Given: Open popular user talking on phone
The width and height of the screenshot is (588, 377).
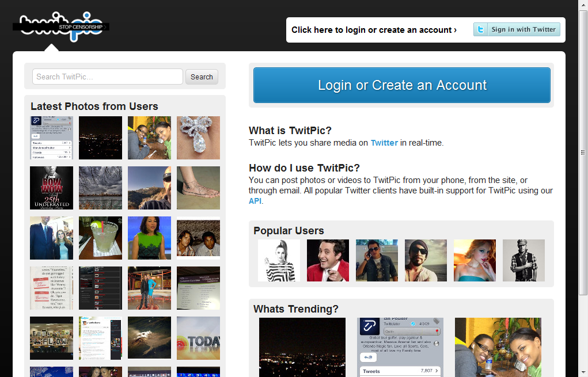Looking at the screenshot, I should pos(377,261).
